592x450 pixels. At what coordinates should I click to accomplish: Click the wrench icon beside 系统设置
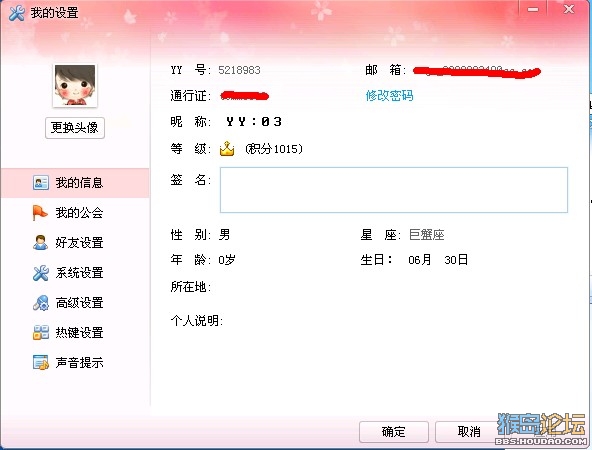[40, 273]
